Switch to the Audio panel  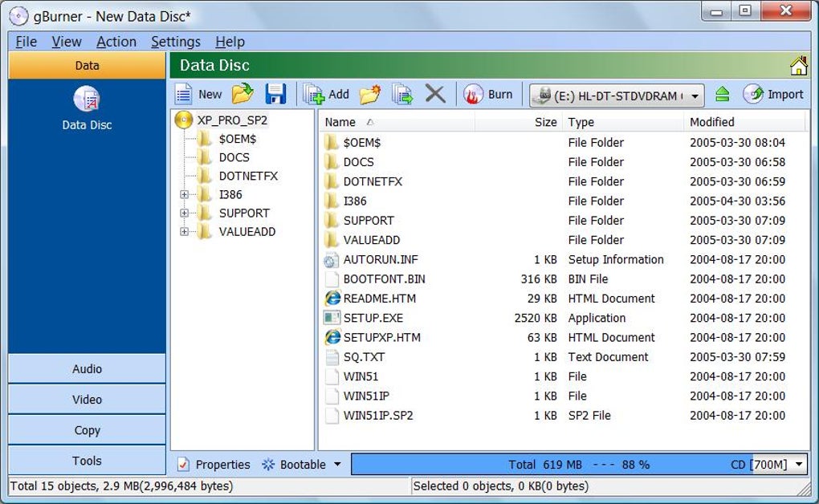87,368
